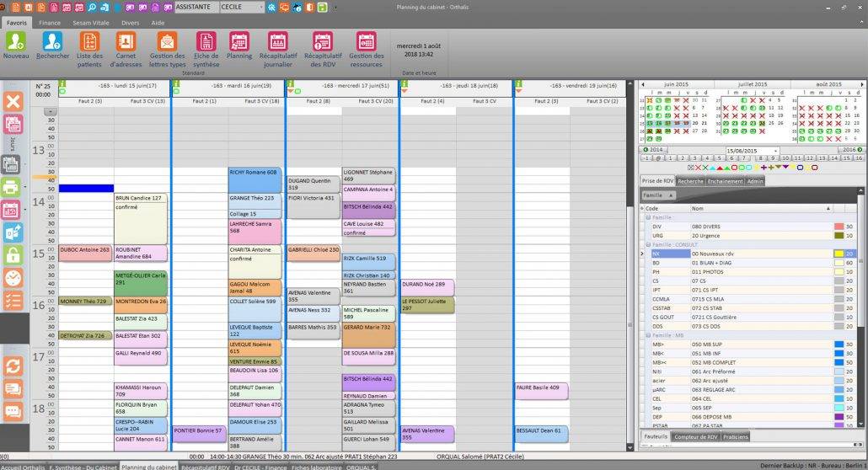This screenshot has width=868, height=470.
Task: Switch to the Finance ribbon tab
Action: click(x=50, y=23)
